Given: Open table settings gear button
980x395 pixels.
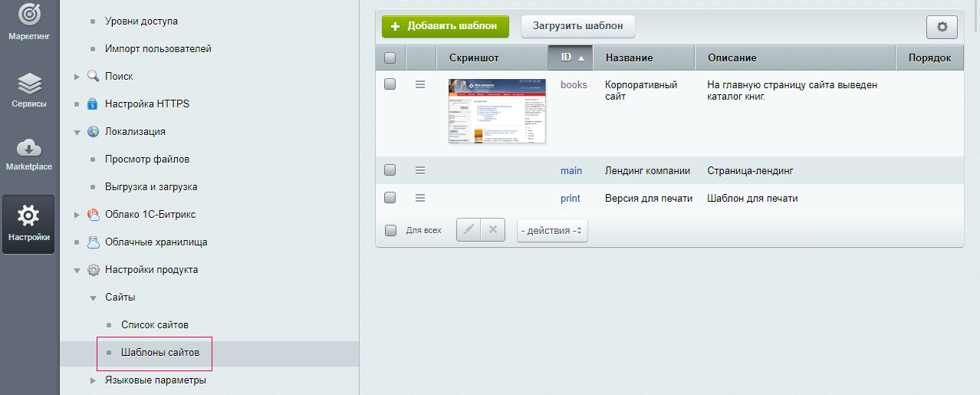Looking at the screenshot, I should [942, 27].
